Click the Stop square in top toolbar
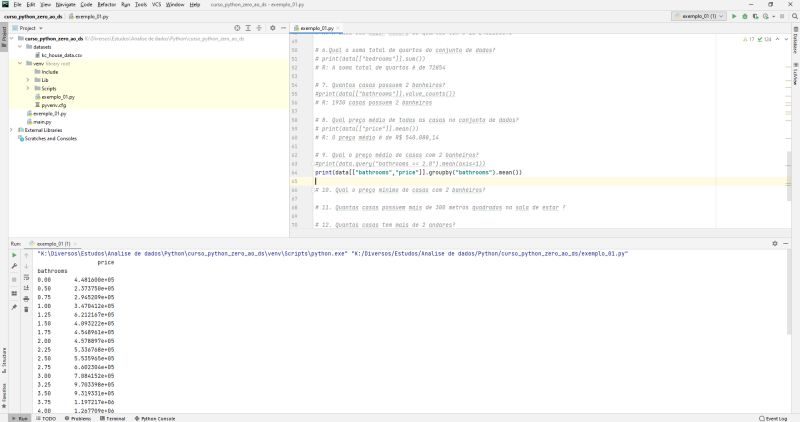This screenshot has width=800, height=422. [x=782, y=16]
